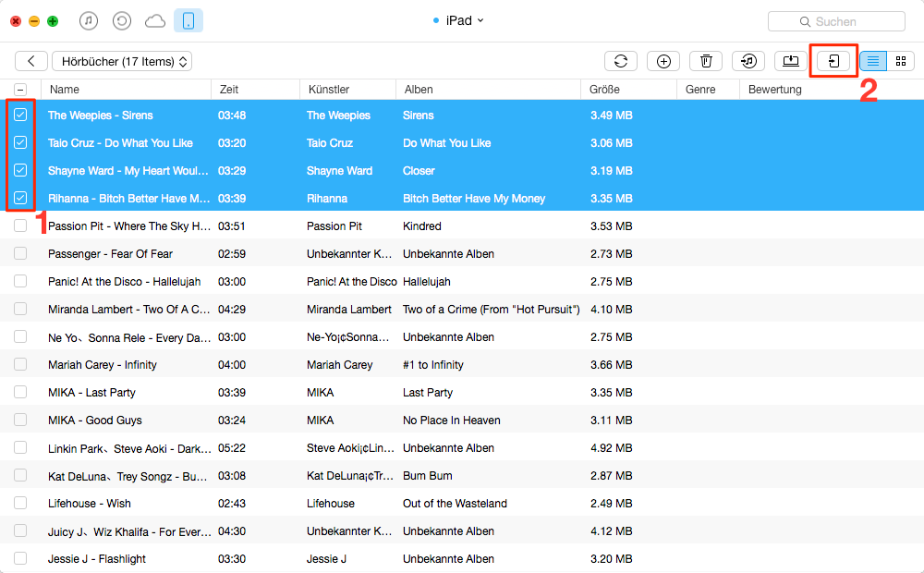Open the iCloud content icon
Image resolution: width=924 pixels, height=573 pixels.
(x=155, y=21)
